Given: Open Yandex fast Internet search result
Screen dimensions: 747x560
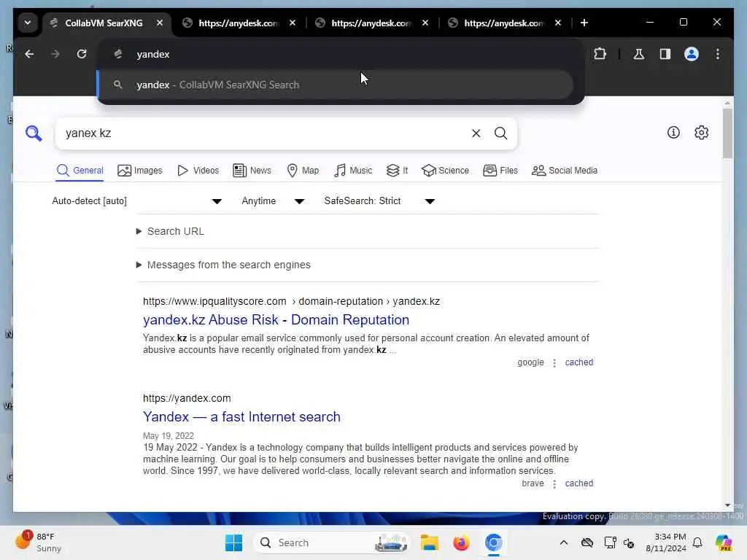Looking at the screenshot, I should coord(241,417).
